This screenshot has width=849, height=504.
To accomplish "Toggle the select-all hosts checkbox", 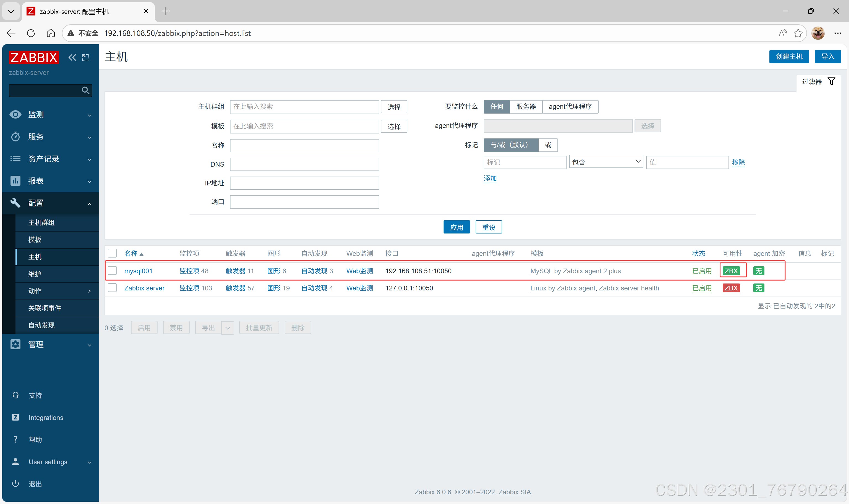I will tap(112, 253).
